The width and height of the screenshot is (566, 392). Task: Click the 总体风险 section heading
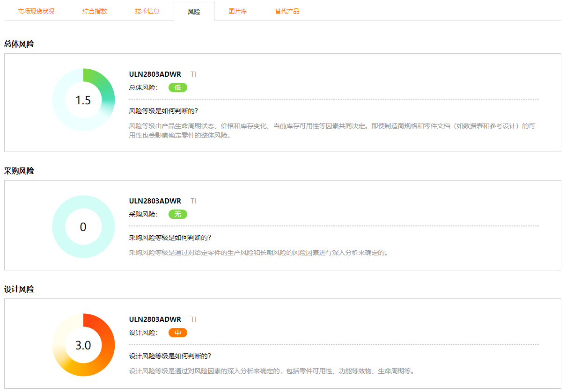pyautogui.click(x=19, y=44)
